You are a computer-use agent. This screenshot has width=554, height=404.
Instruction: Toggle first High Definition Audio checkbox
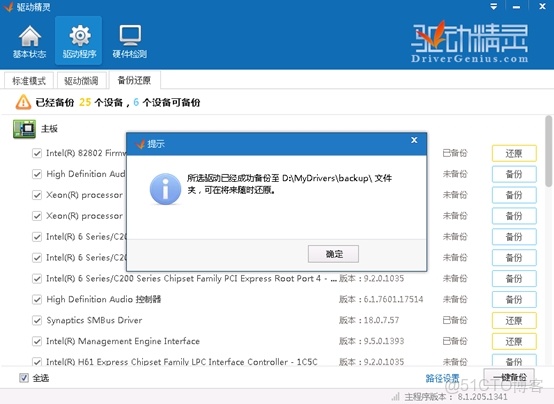coord(37,174)
